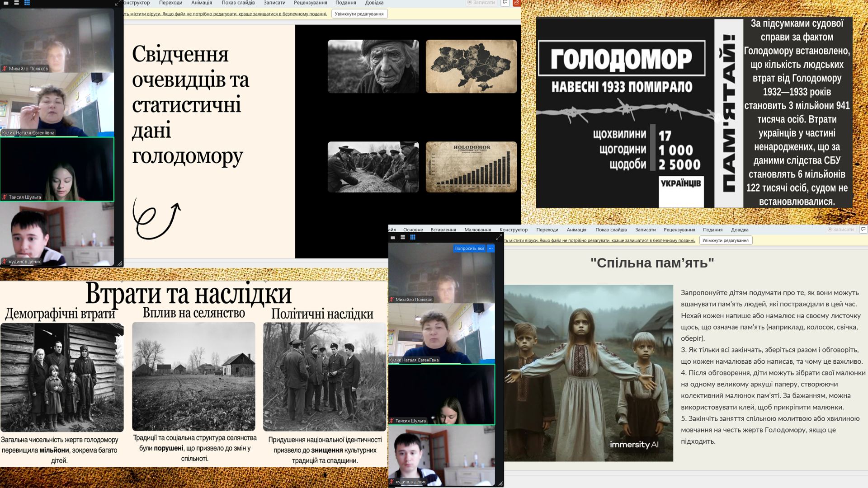Click the HOLODOMOR bar chart image
The width and height of the screenshot is (868, 488).
[471, 167]
